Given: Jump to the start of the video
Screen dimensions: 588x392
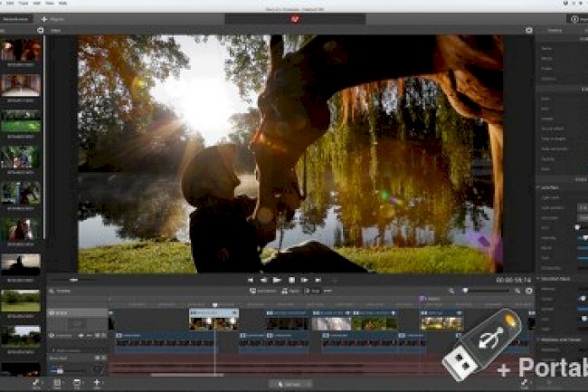Looking at the screenshot, I should [250, 280].
